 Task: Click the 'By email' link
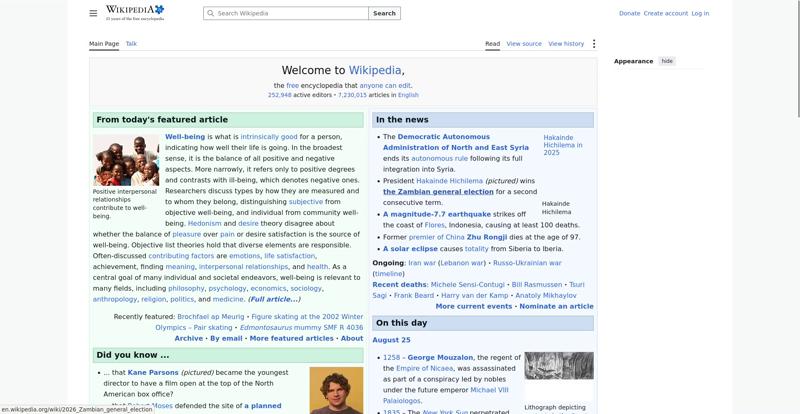[x=226, y=338]
